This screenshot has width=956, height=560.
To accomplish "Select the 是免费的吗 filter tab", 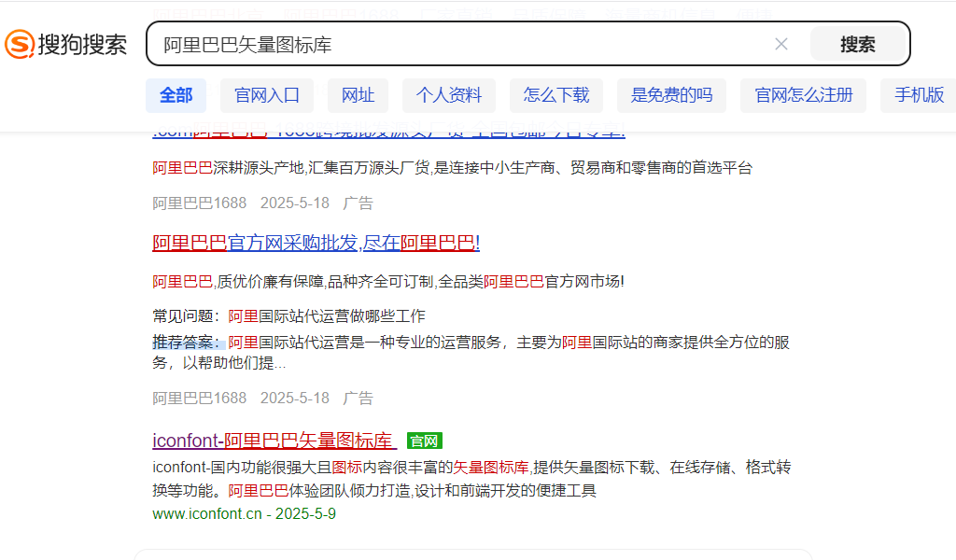I will 671,95.
